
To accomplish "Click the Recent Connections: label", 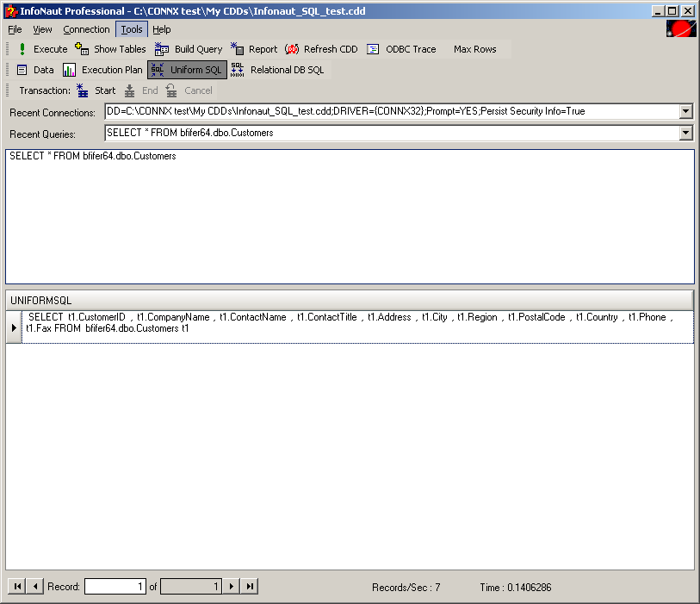I will coord(53,113).
